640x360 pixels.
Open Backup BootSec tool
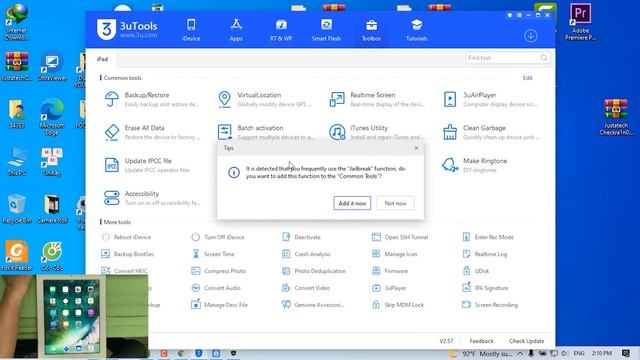pos(127,254)
